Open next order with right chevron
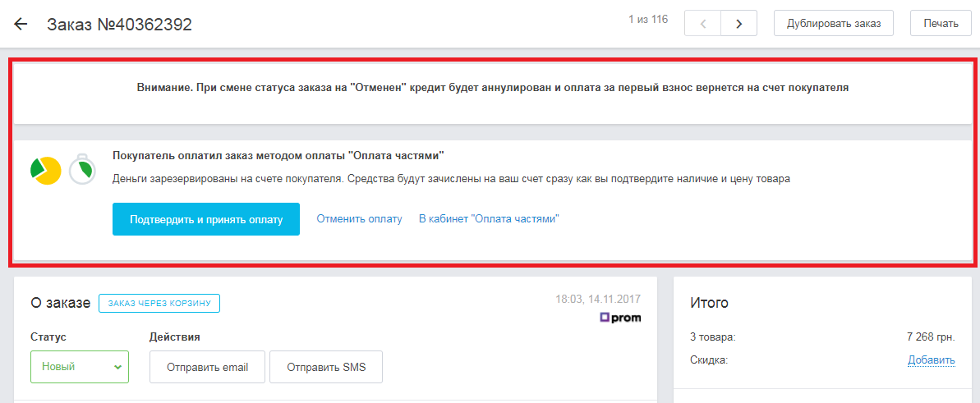Image resolution: width=980 pixels, height=403 pixels. 738,24
